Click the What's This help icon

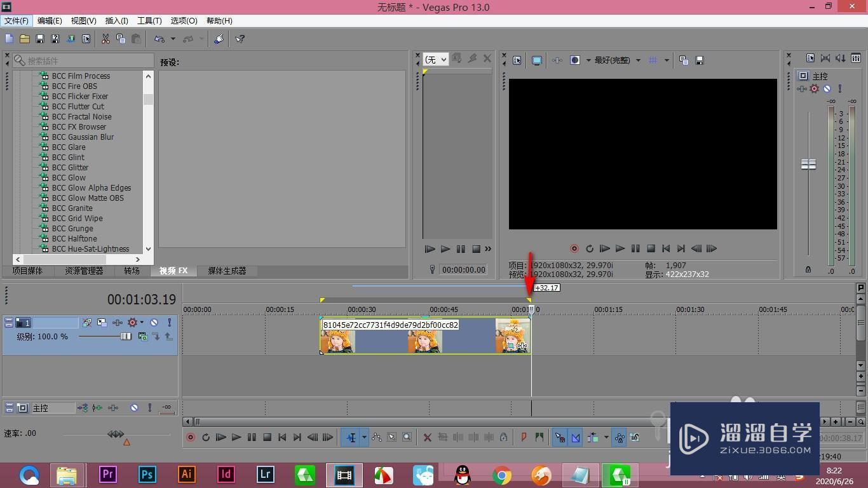coord(240,39)
